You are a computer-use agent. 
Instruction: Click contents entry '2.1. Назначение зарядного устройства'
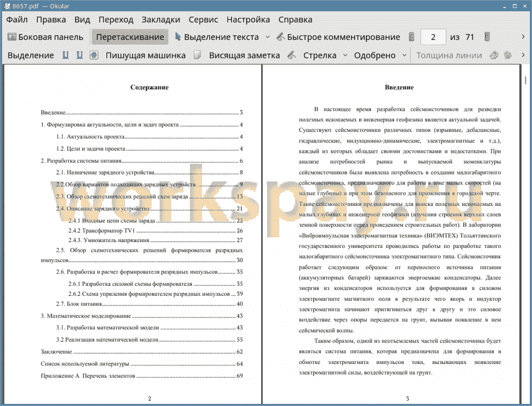click(x=149, y=172)
